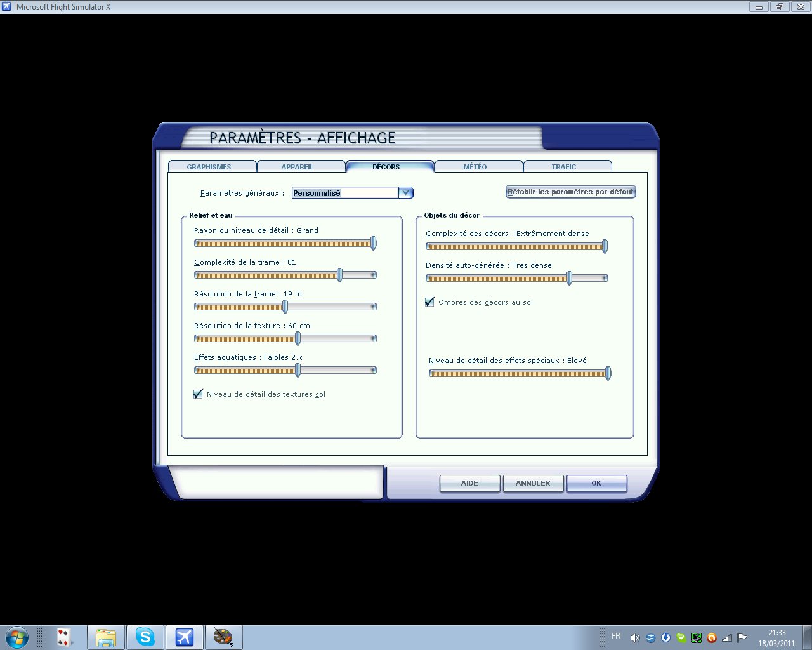
Task: Click the Action Center flag tray icon
Action: (x=742, y=638)
